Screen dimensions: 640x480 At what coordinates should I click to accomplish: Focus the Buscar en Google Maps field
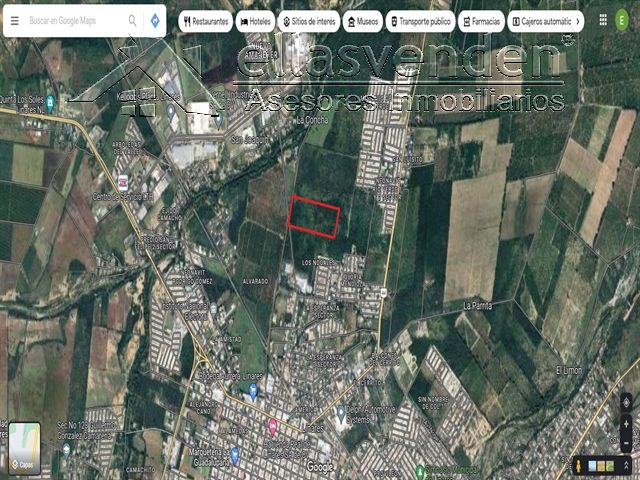(x=76, y=20)
